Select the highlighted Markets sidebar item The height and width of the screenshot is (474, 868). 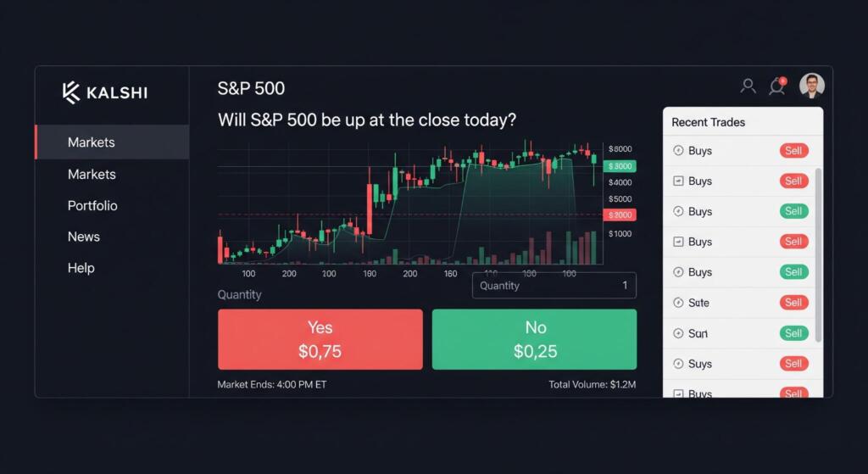[113, 142]
